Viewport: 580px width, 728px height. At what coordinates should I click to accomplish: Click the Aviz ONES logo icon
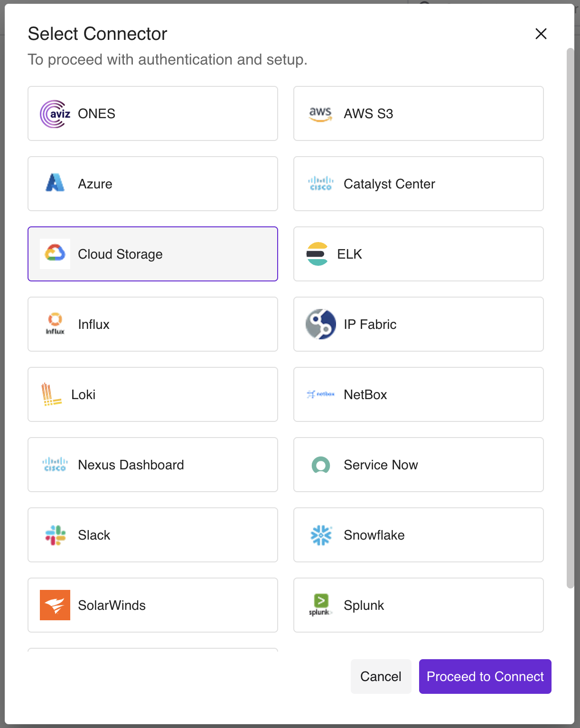click(x=55, y=114)
